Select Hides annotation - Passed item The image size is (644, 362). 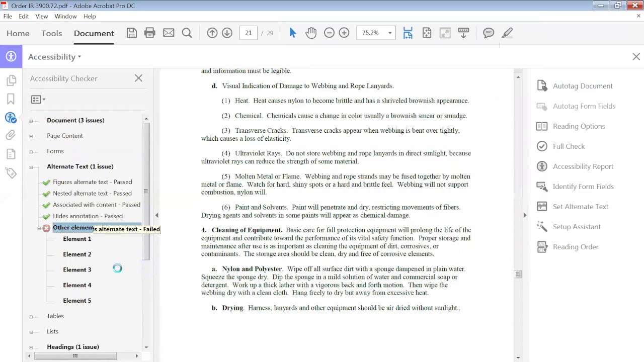88,216
